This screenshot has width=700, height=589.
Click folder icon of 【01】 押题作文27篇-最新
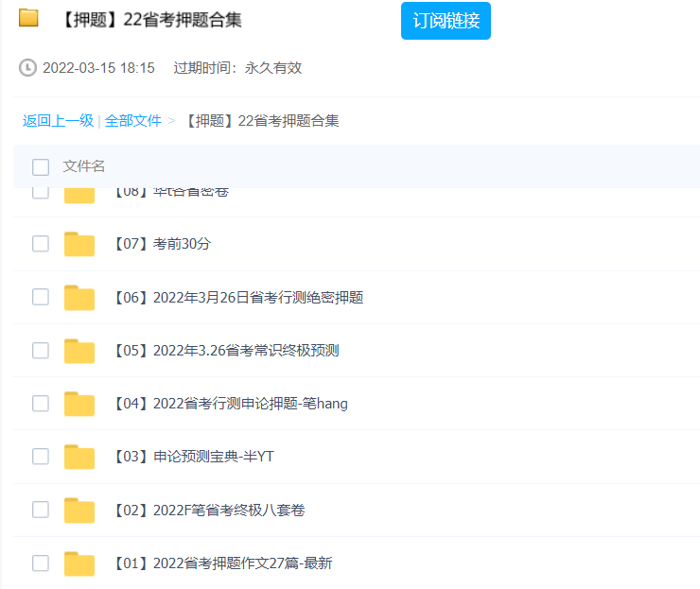pos(79,563)
